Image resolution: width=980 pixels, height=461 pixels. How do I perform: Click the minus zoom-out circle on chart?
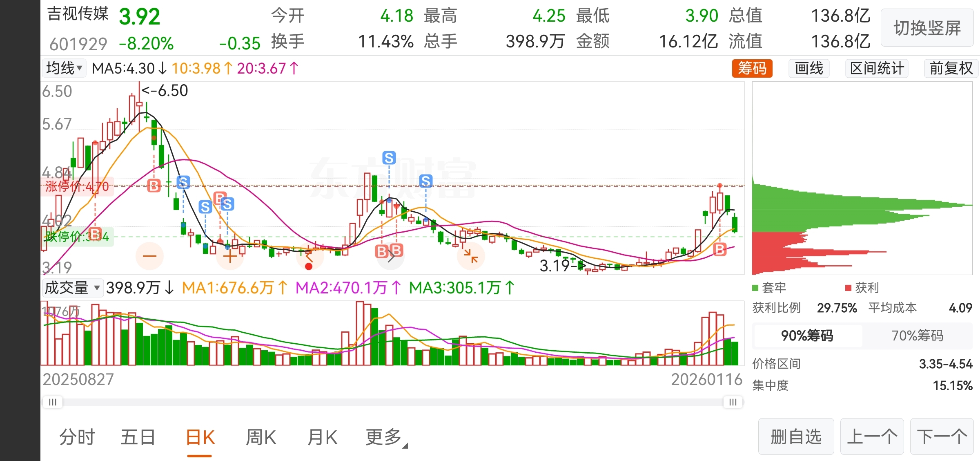149,256
